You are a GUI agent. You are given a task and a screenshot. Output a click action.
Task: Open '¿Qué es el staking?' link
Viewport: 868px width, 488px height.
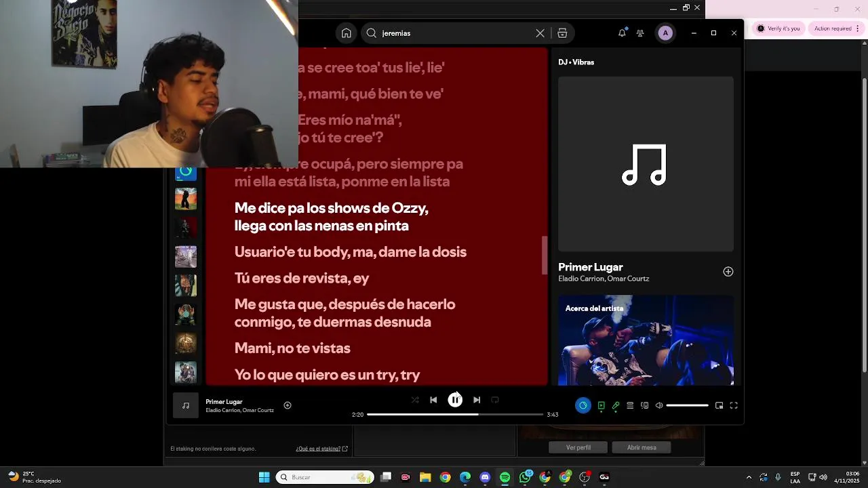321,449
